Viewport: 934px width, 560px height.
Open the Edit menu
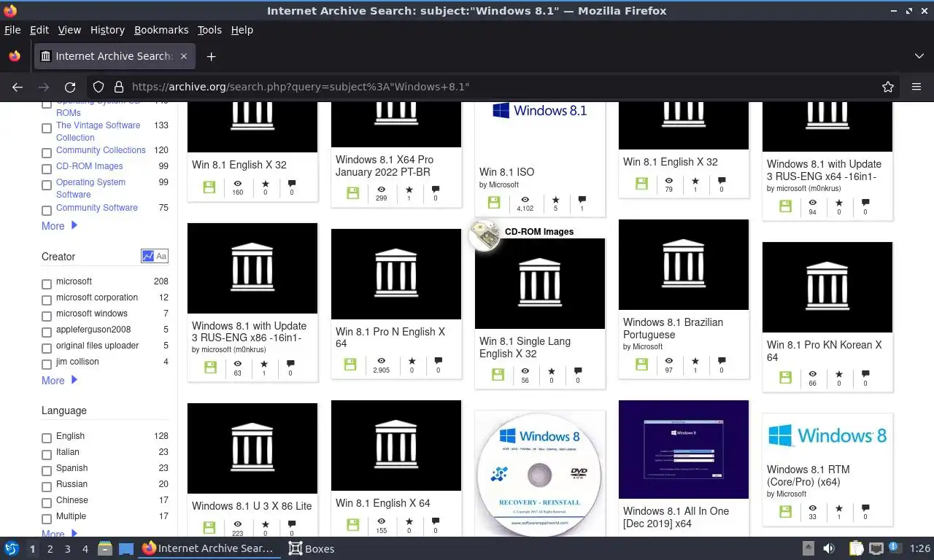coord(39,30)
